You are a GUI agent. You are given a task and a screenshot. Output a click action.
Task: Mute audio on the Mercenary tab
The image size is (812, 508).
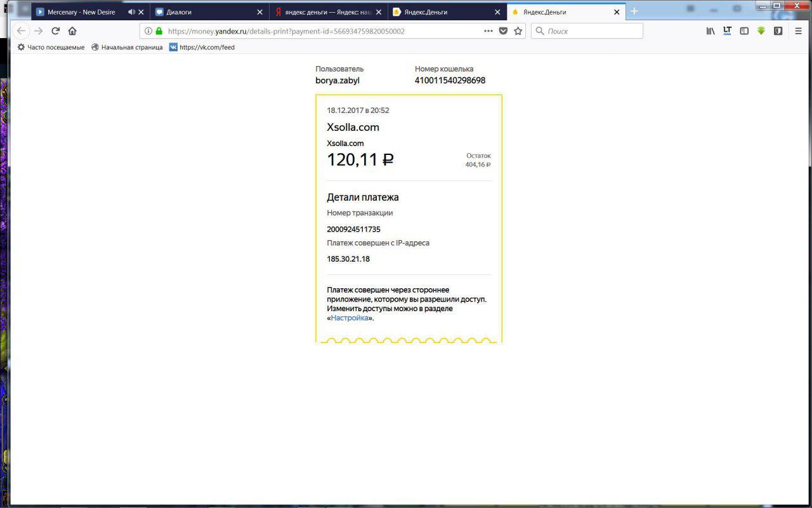click(131, 12)
